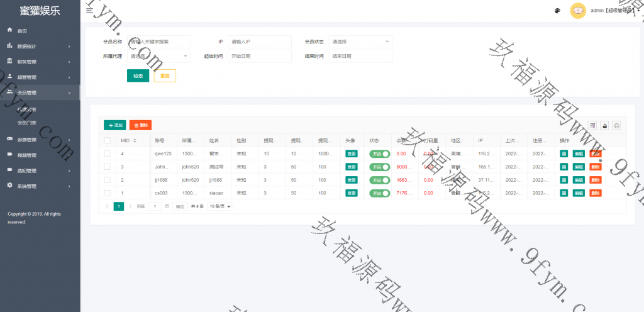Open the column filter grid icon
Screen dimensions: 644x312
click(592, 125)
